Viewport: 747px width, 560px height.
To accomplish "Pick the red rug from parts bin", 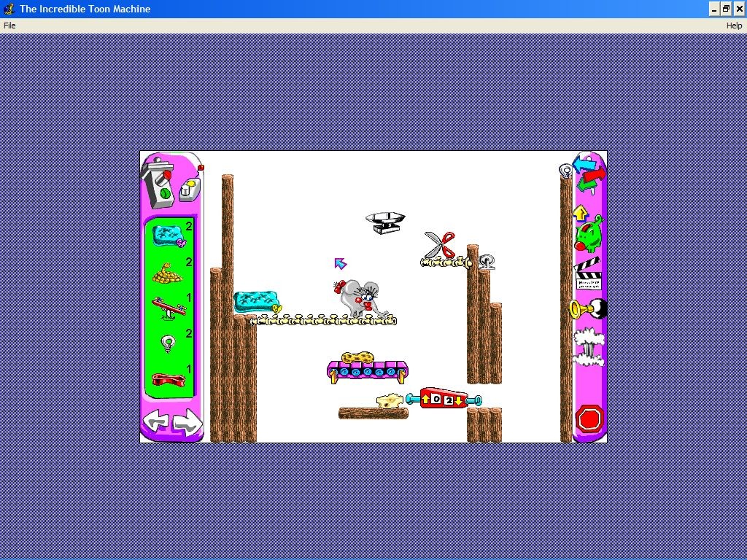I will [x=169, y=380].
